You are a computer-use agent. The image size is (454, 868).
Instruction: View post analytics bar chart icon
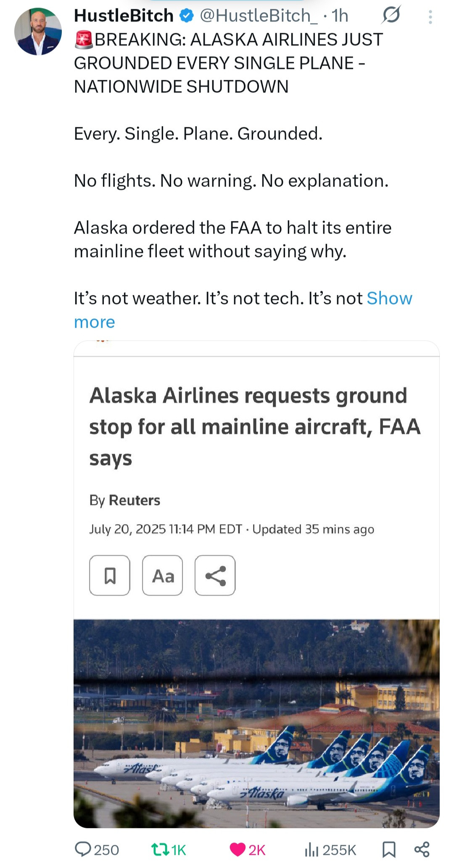tap(311, 850)
